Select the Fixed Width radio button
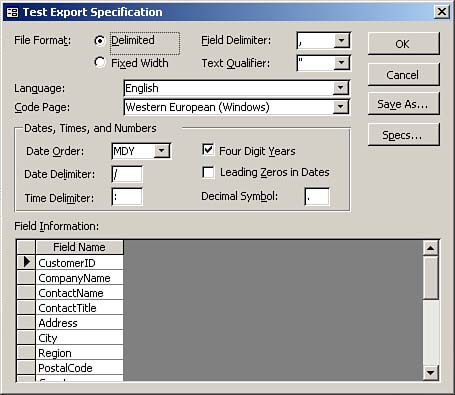 click(x=99, y=62)
